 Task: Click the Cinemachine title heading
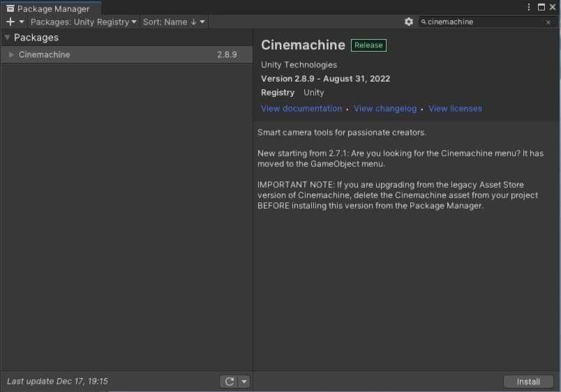pyautogui.click(x=303, y=45)
